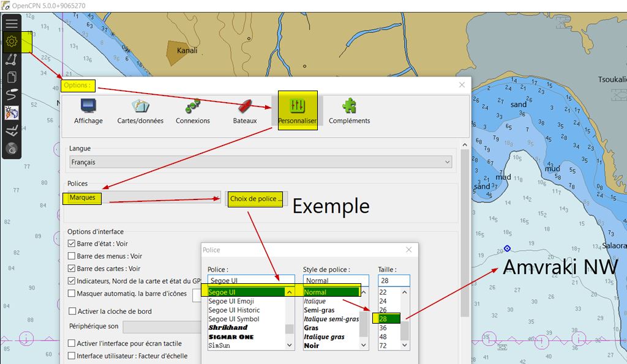Open Options with the gear icon

(x=12, y=42)
